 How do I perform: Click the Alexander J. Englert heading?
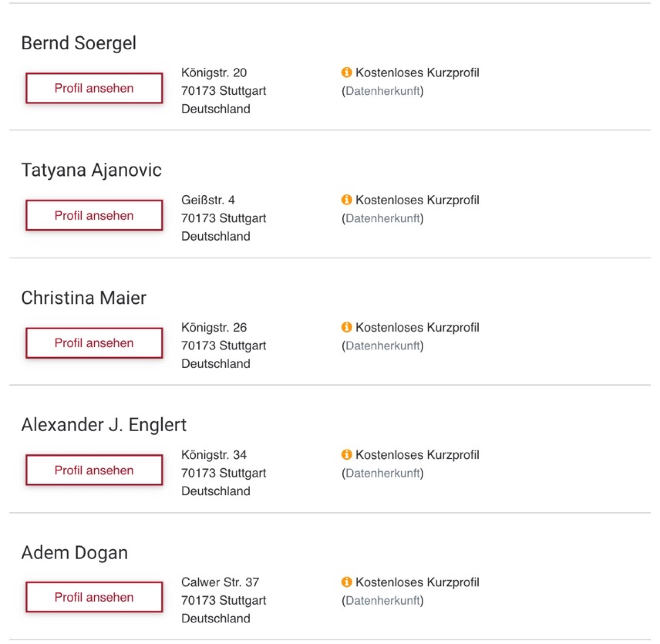(104, 425)
